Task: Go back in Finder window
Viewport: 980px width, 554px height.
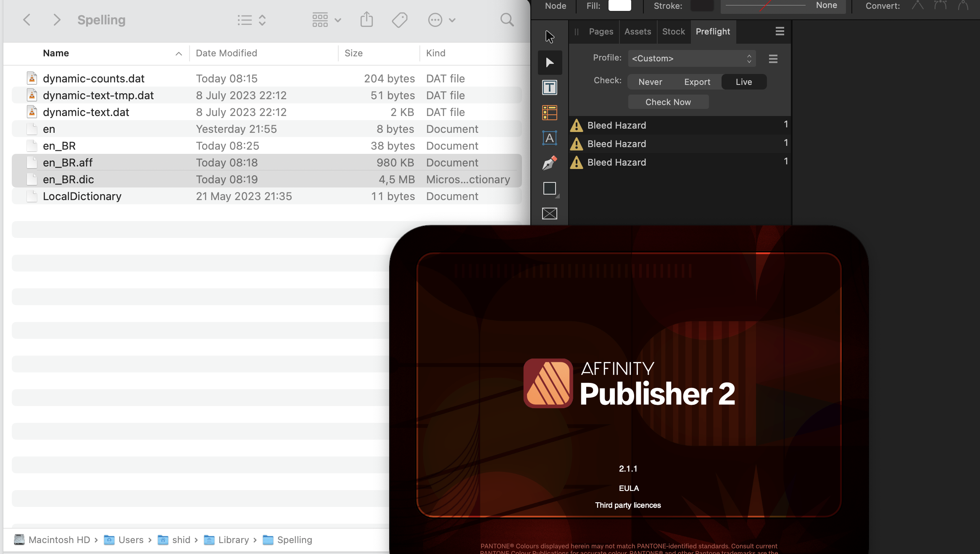Action: 26,20
